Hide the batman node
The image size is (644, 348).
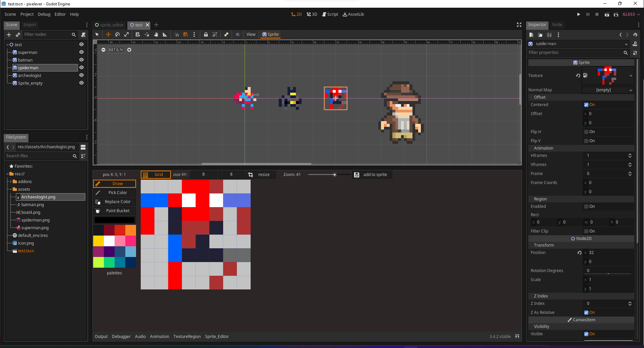point(81,60)
